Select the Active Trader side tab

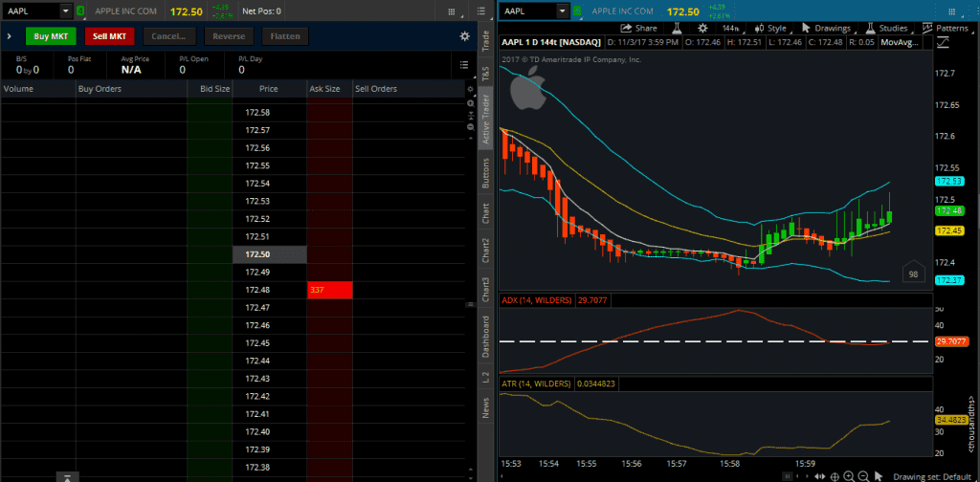point(485,118)
